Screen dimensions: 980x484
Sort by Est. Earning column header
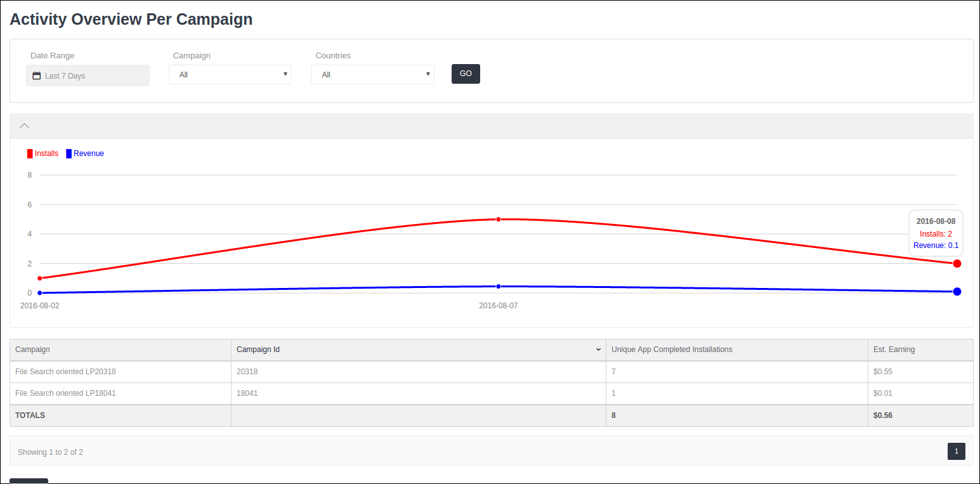pyautogui.click(x=920, y=350)
